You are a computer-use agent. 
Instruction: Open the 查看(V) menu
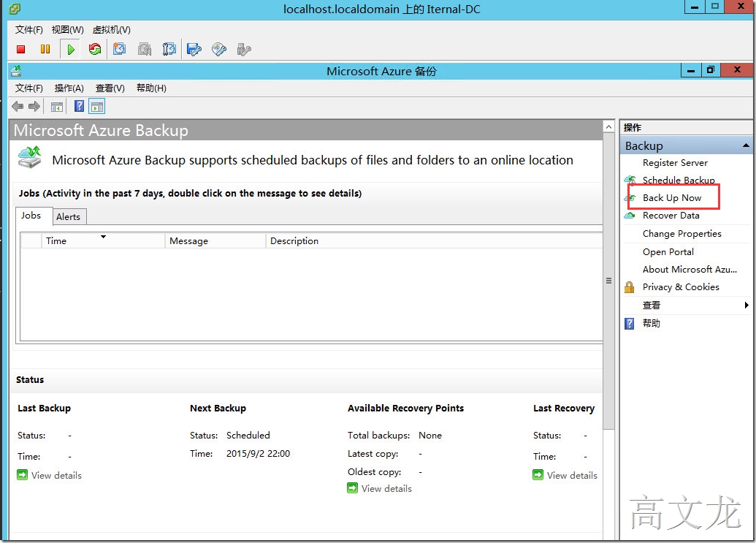(x=110, y=88)
